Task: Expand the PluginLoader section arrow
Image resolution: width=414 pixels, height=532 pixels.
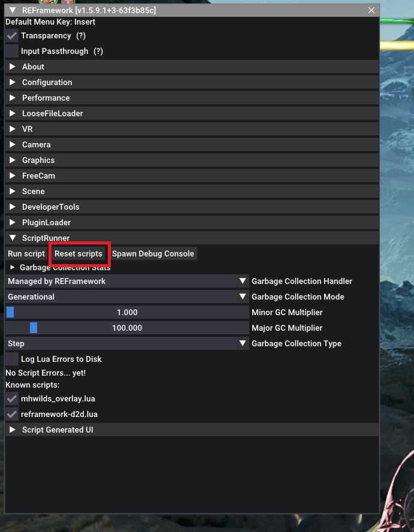Action: click(x=13, y=223)
